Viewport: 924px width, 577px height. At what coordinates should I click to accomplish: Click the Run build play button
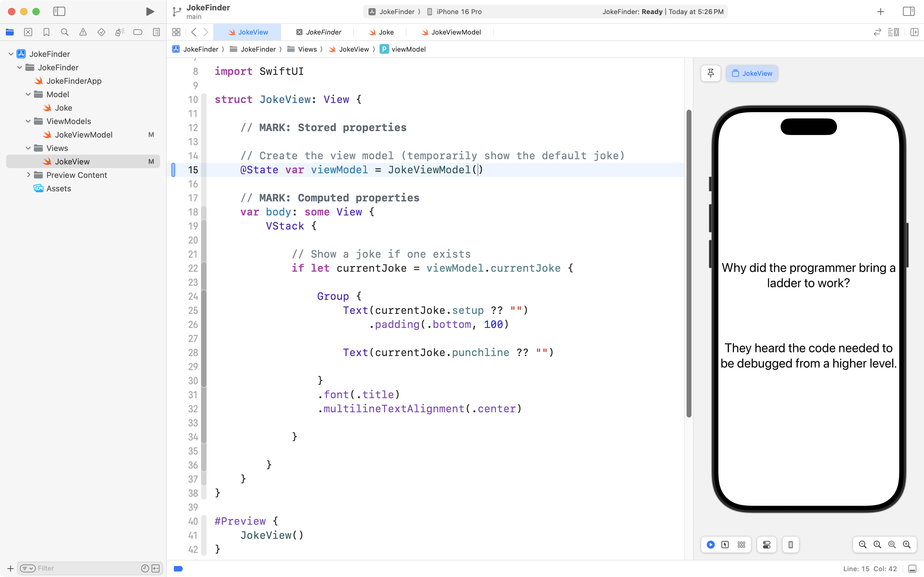click(150, 11)
